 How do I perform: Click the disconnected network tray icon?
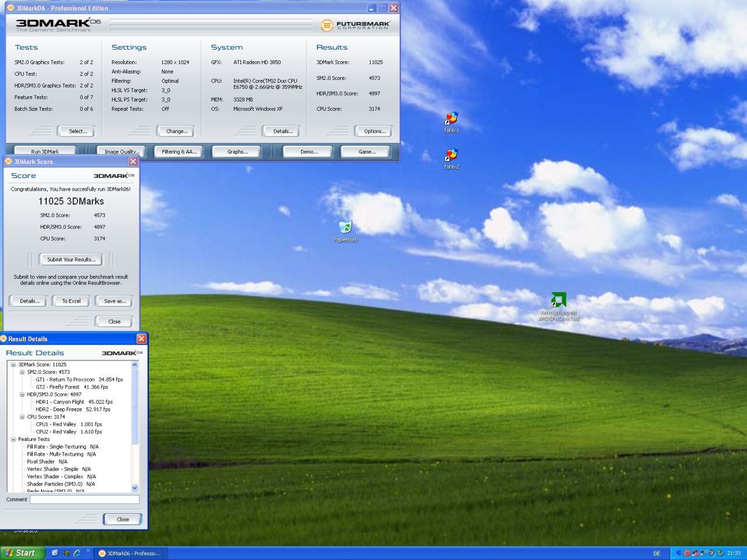point(695,553)
